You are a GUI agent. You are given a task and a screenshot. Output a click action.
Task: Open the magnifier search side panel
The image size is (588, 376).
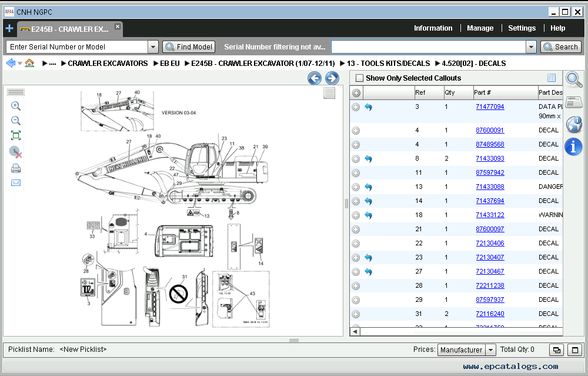(574, 80)
